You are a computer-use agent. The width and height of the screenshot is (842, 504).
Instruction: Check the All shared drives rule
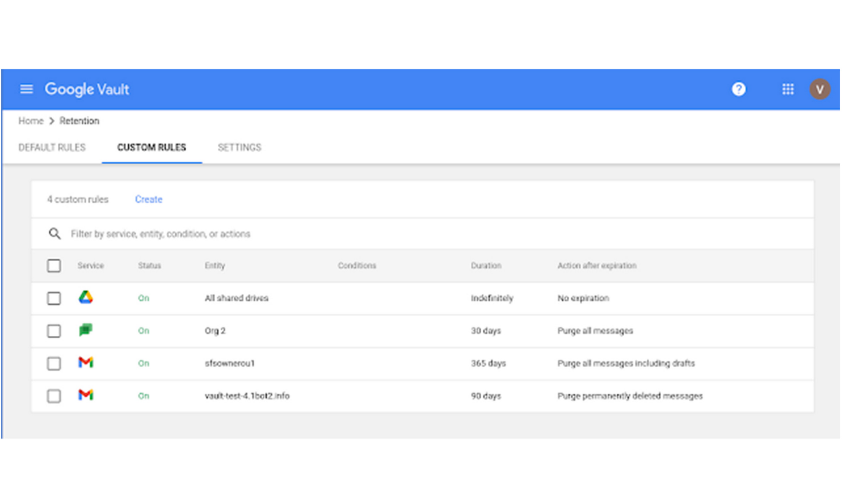coord(54,298)
